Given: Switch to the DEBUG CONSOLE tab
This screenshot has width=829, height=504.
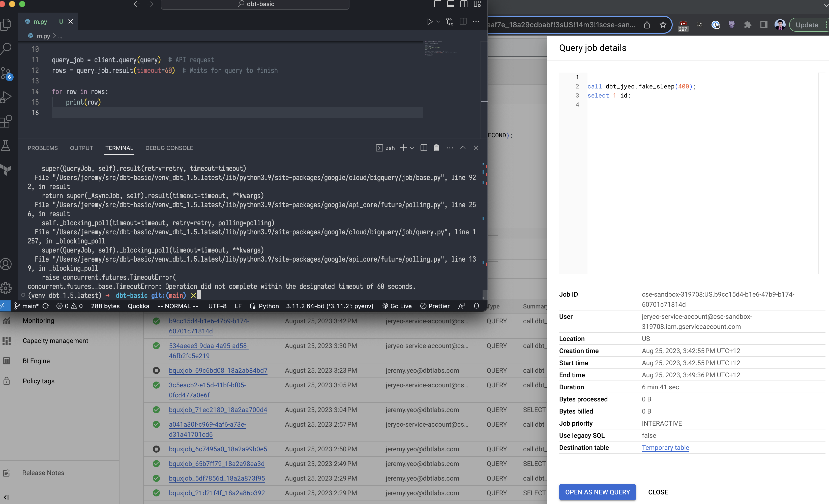Looking at the screenshot, I should pos(169,148).
